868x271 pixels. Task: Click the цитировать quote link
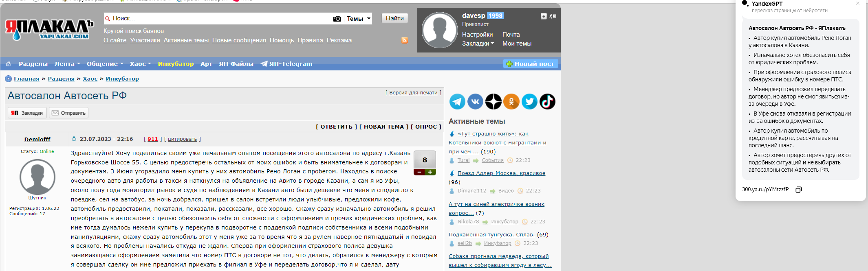coord(182,139)
